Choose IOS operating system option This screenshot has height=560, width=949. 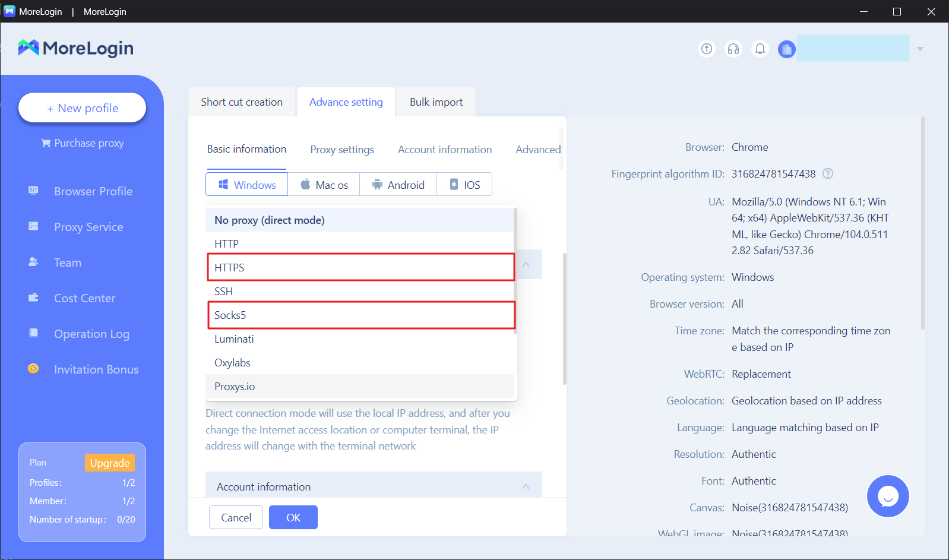(464, 184)
